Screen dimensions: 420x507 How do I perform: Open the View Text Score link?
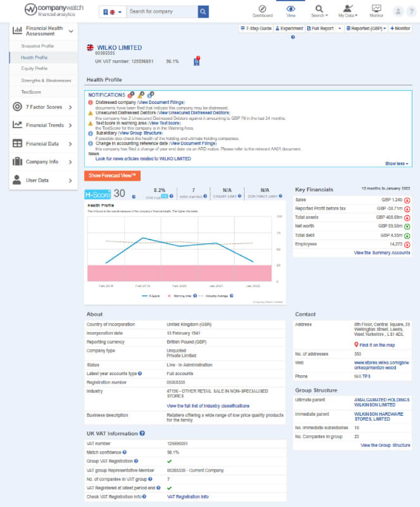(164, 123)
